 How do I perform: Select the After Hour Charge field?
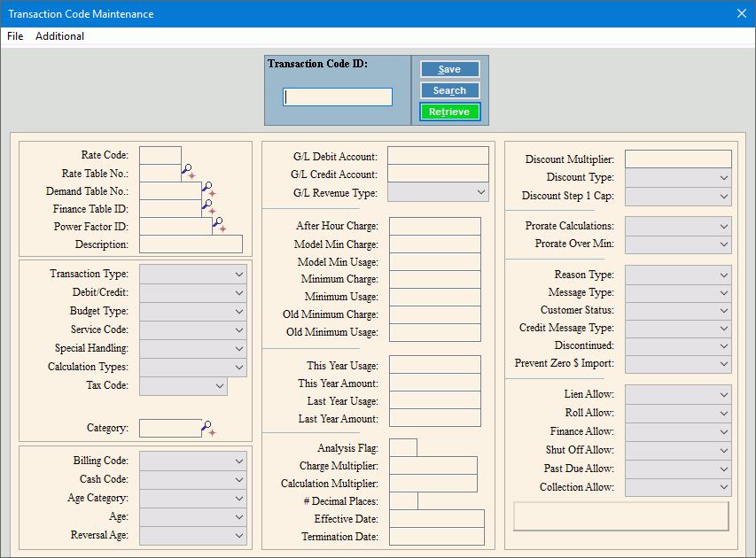pos(435,226)
